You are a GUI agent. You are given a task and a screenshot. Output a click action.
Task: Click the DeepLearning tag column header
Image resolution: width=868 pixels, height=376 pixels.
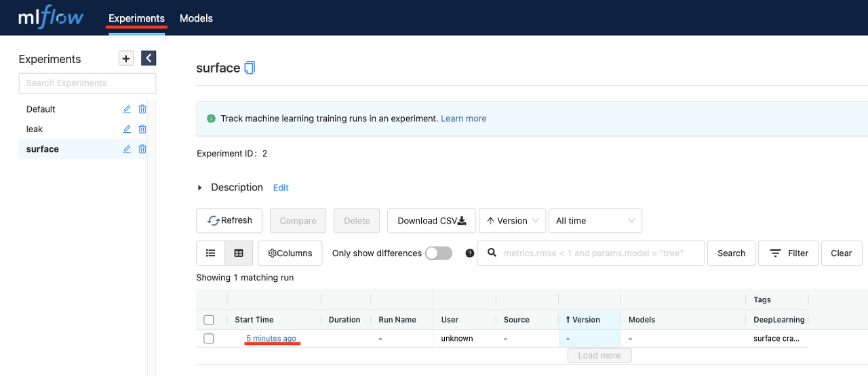click(x=779, y=320)
